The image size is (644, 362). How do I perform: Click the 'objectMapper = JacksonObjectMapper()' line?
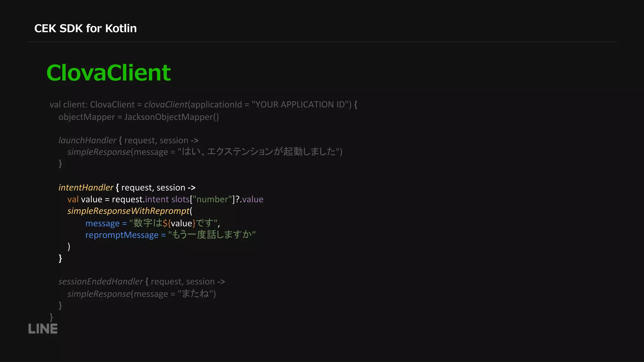click(x=139, y=117)
